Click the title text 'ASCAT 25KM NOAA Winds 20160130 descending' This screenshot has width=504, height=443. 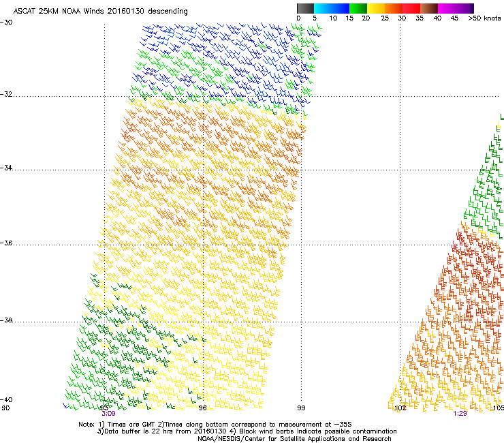pyautogui.click(x=100, y=12)
